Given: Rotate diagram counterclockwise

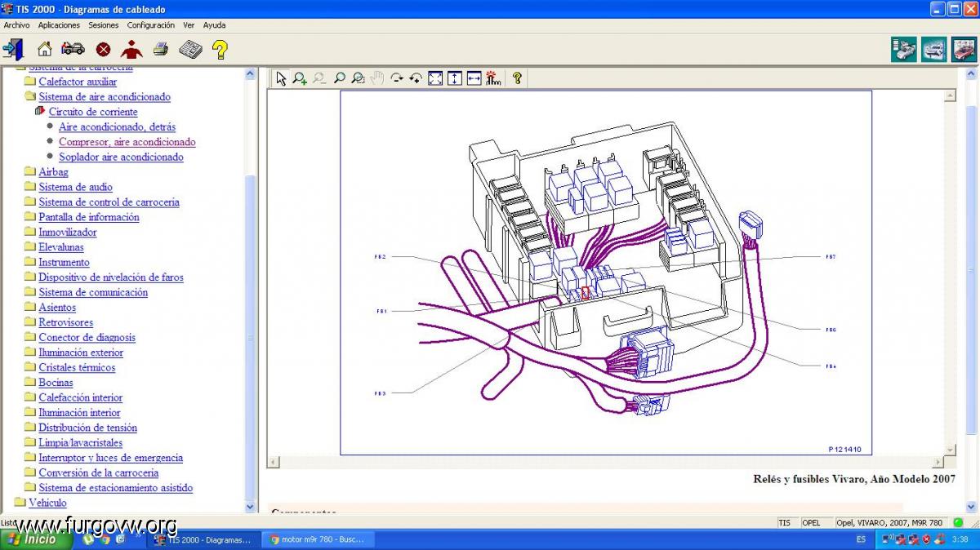Looking at the screenshot, I should (x=416, y=78).
